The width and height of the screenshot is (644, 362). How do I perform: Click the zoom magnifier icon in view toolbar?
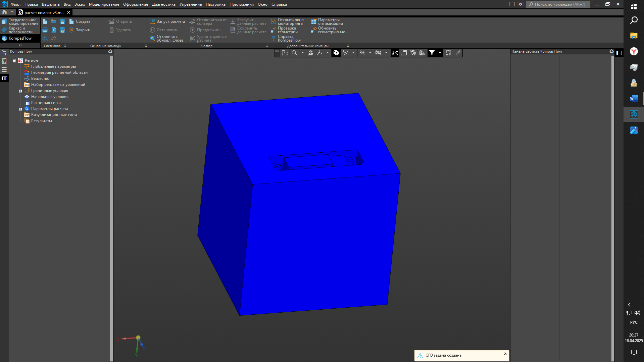coord(294,53)
